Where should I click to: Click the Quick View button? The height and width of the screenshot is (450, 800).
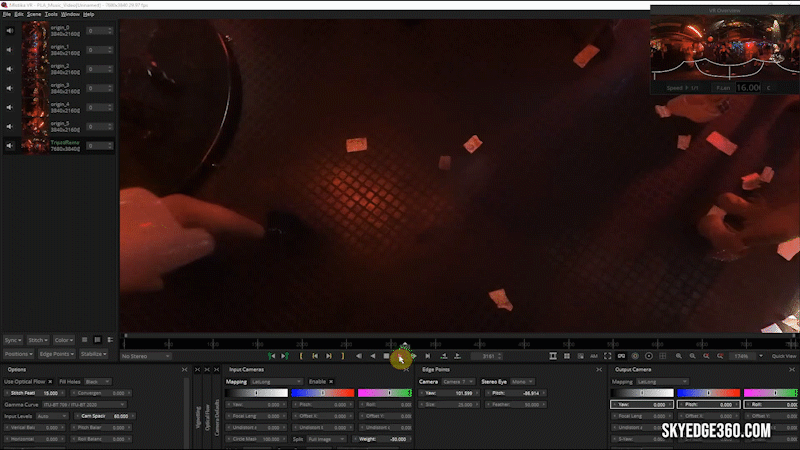[784, 356]
